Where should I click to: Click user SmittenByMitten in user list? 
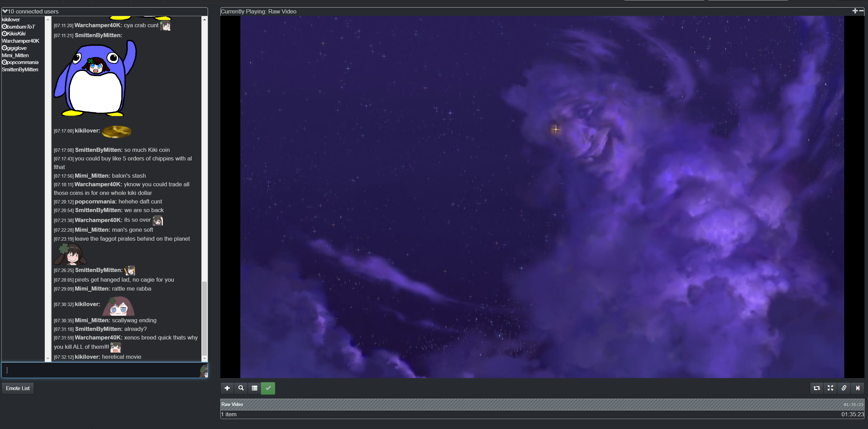click(x=20, y=70)
